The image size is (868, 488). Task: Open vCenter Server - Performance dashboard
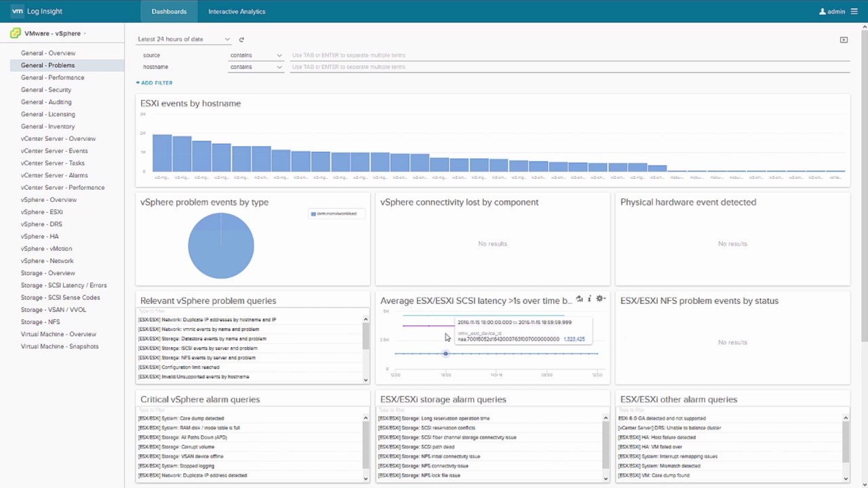click(62, 187)
